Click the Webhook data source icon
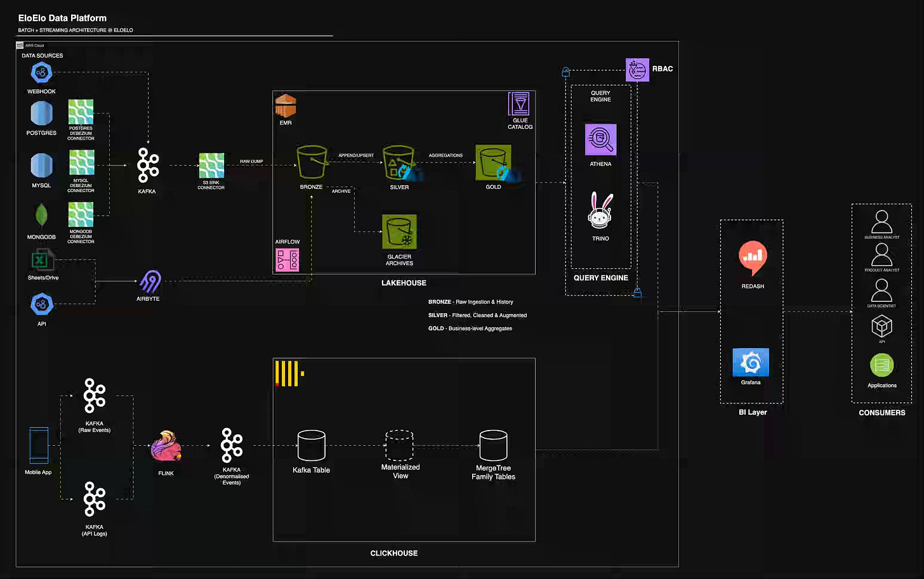 coord(41,73)
